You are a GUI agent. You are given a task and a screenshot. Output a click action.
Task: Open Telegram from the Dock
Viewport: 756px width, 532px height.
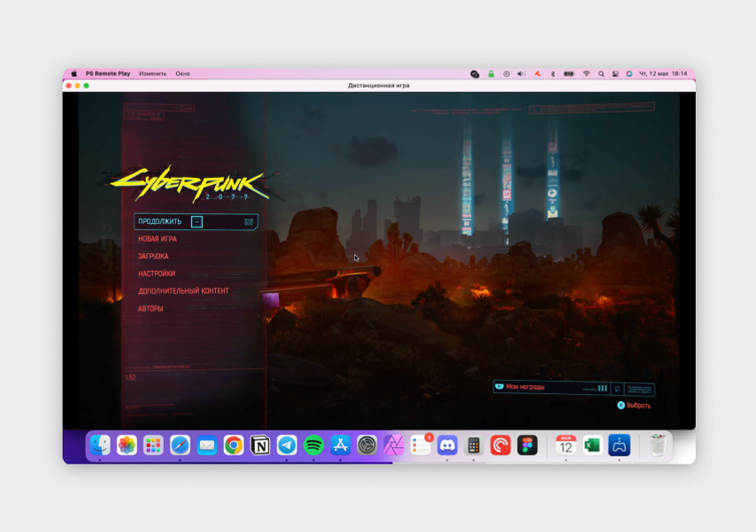click(287, 445)
